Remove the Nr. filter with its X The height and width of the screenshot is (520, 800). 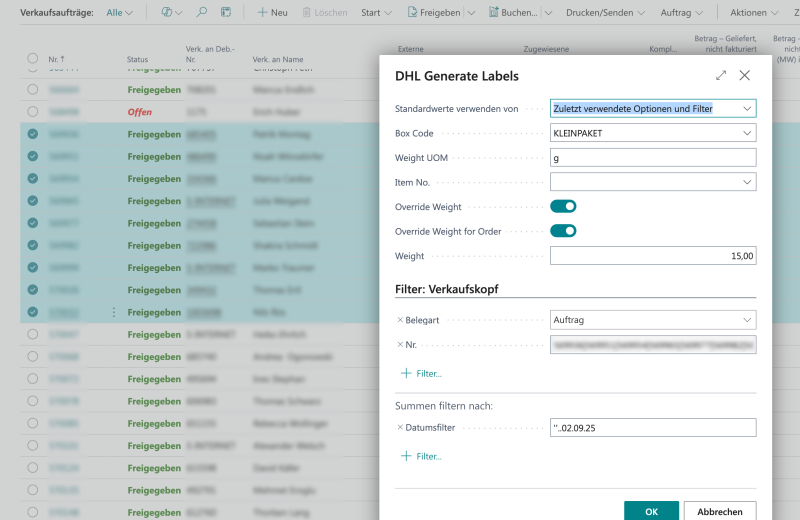(400, 344)
